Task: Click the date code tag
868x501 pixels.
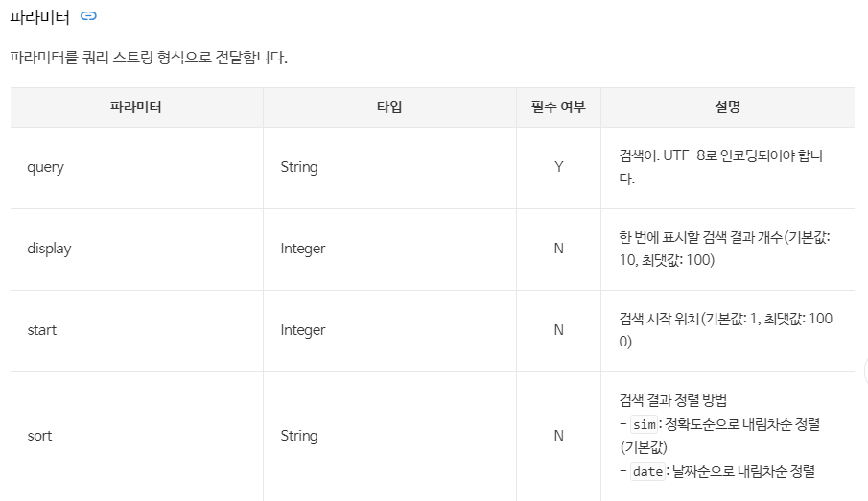Action: pos(647,471)
